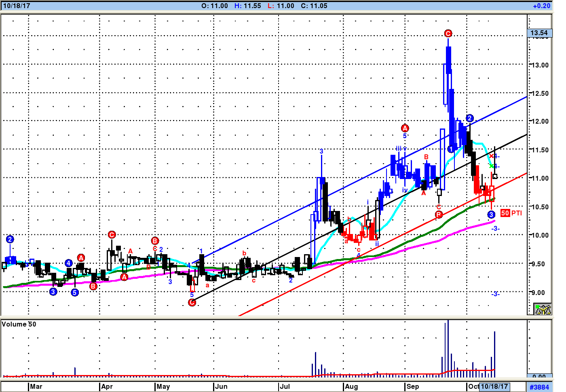Click the 10/18/17 date in the header bar
Image resolution: width=566 pixels, height=392 pixels.
[x=17, y=6]
